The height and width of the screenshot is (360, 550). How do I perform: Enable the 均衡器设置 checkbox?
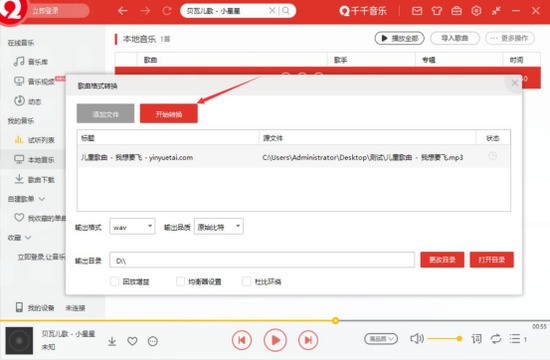(x=180, y=281)
